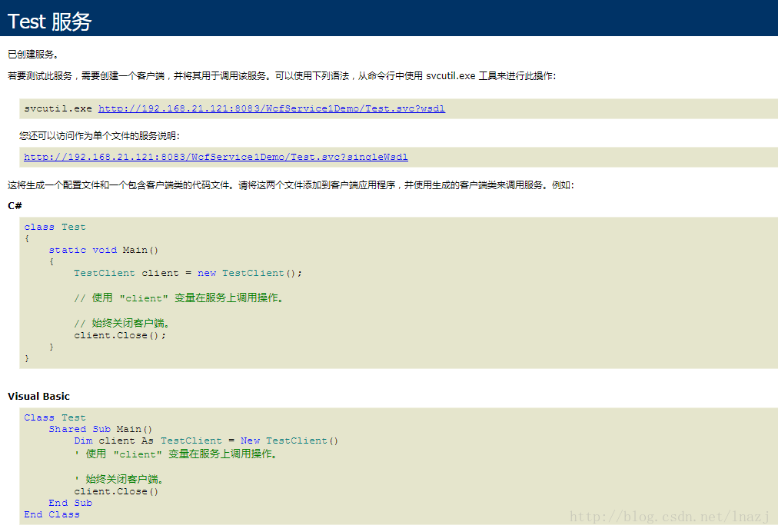The image size is (778, 532).
Task: Click the 'End Sub' line
Action: (x=71, y=503)
